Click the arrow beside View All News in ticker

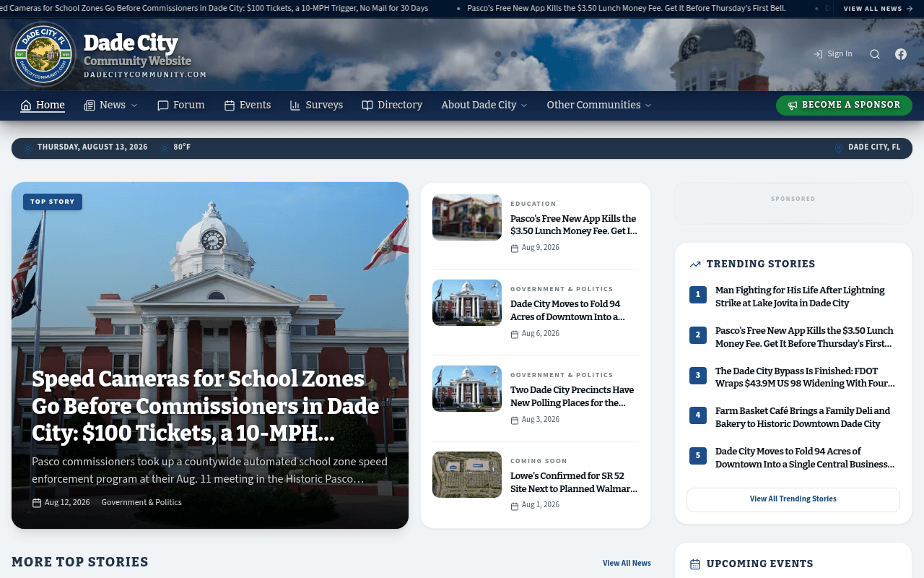click(910, 9)
